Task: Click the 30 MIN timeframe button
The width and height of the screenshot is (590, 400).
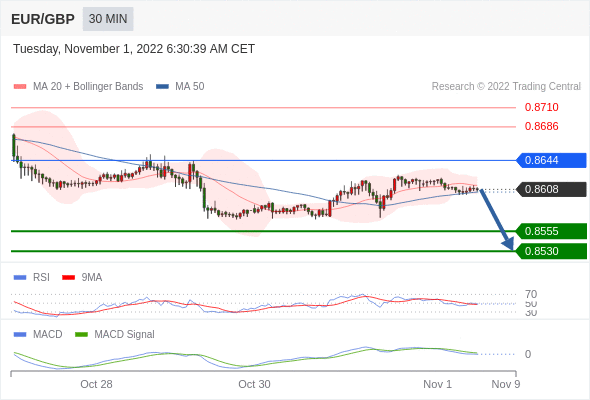Action: [x=108, y=19]
